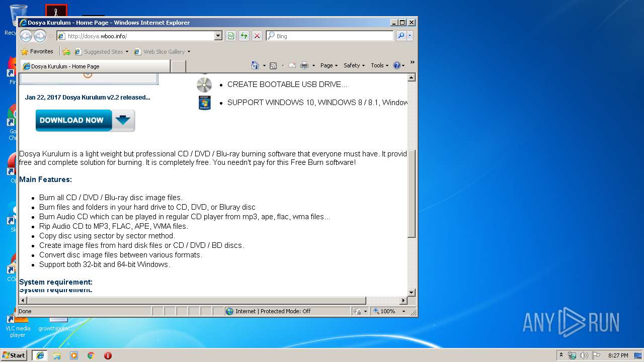Expand the Suggested Sites dropdown arrow

(127, 51)
